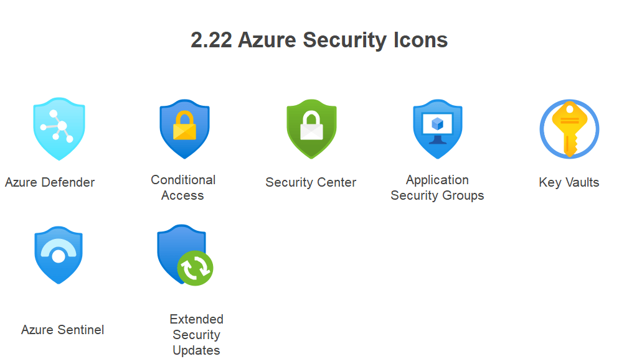The image size is (619, 364).
Task: Select the Azure Sentinel caption
Action: click(62, 330)
